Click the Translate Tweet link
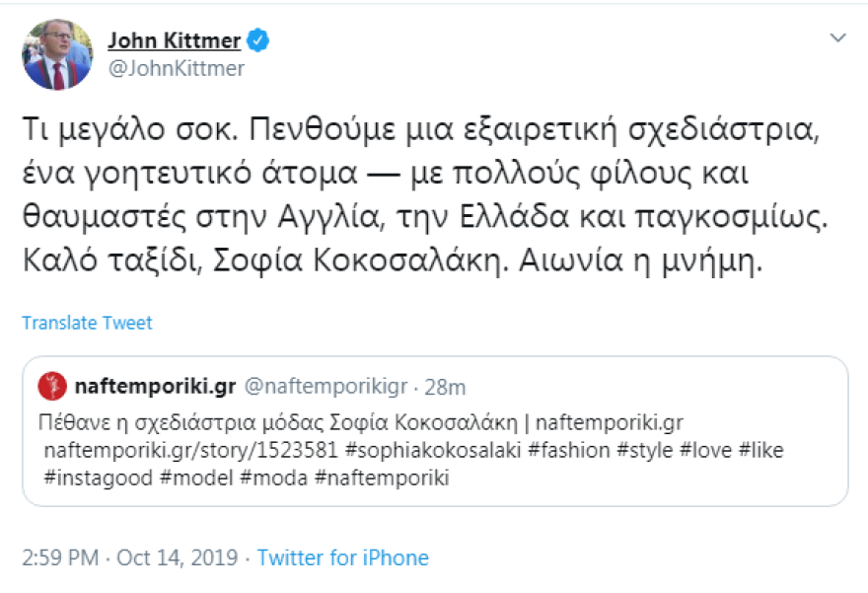The width and height of the screenshot is (868, 593). [x=86, y=322]
